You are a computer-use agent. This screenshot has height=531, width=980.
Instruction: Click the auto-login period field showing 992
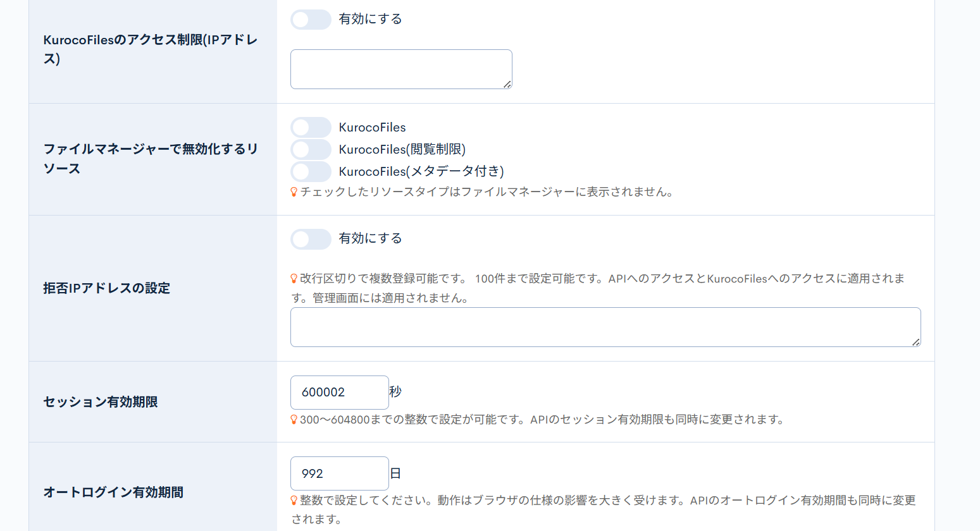tap(339, 473)
